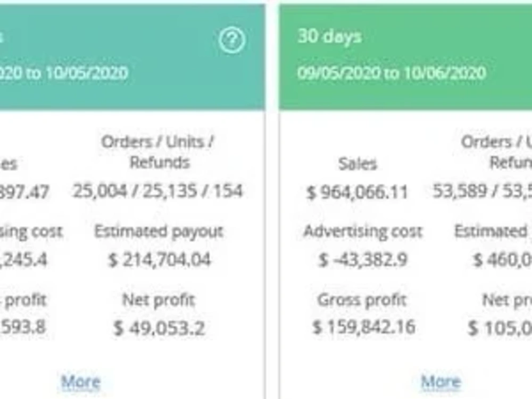
Task: Click the help question mark icon
Action: [232, 40]
